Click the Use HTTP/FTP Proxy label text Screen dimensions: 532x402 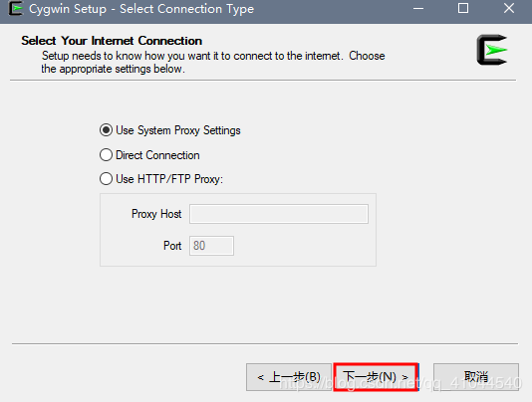click(169, 179)
